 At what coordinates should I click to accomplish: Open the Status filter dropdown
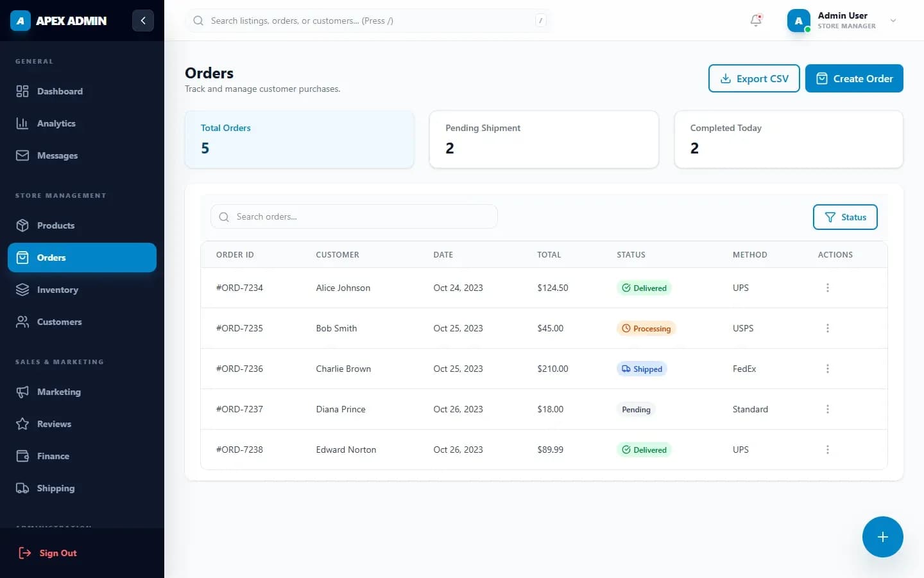click(845, 217)
